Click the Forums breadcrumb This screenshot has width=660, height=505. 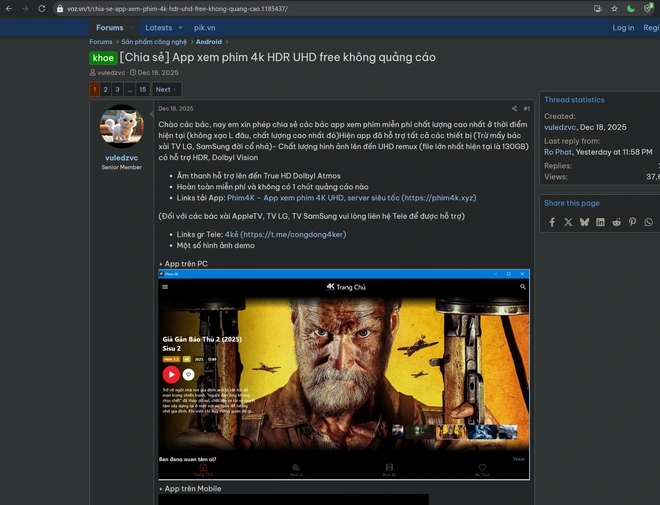(x=101, y=42)
